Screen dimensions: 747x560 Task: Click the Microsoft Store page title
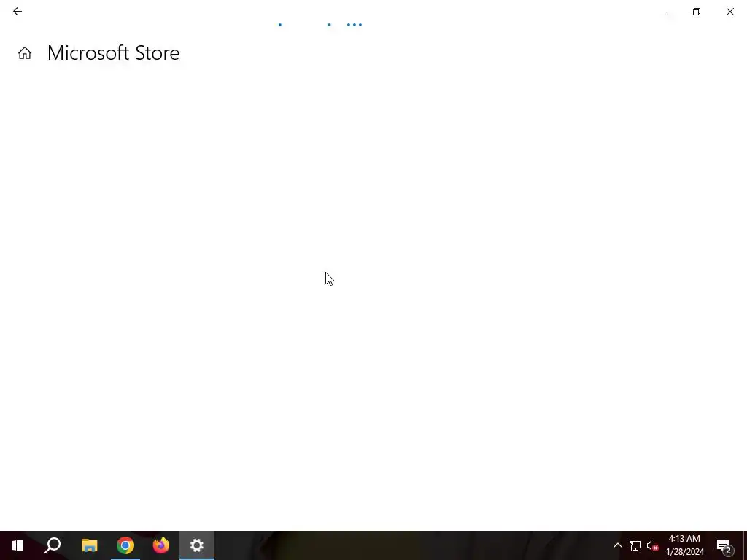(113, 52)
